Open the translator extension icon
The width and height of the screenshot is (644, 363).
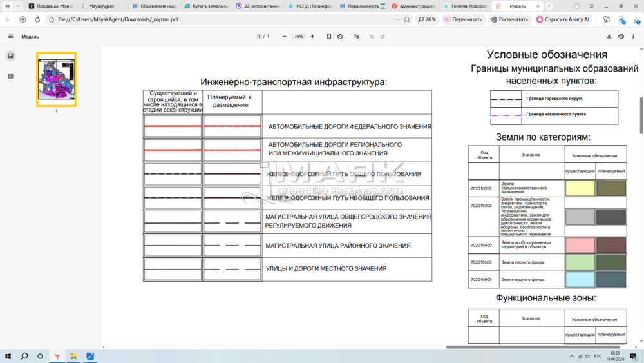point(607,19)
